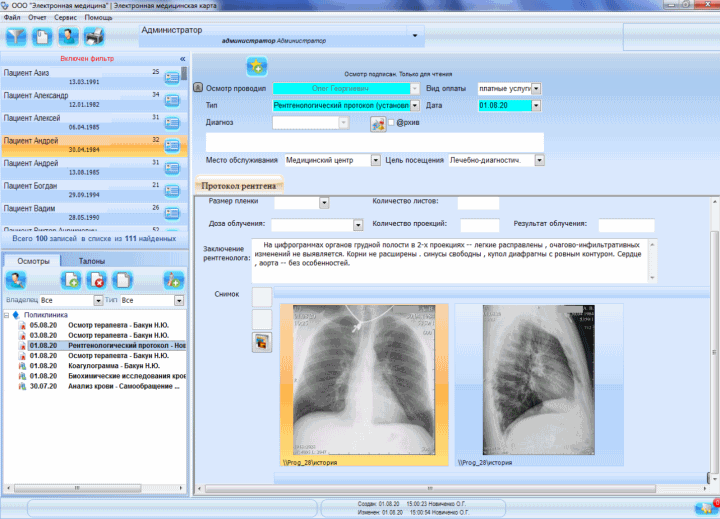Screen dimensions: 720x519
Task: Click Результат облучения input field
Action: [626, 225]
